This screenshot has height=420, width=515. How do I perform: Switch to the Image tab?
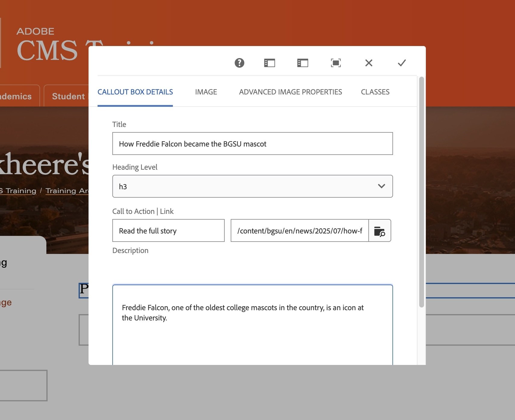(x=206, y=92)
